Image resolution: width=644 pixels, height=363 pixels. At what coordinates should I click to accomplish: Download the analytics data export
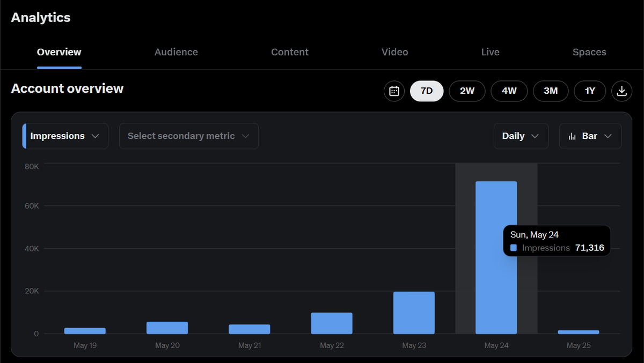(x=621, y=91)
